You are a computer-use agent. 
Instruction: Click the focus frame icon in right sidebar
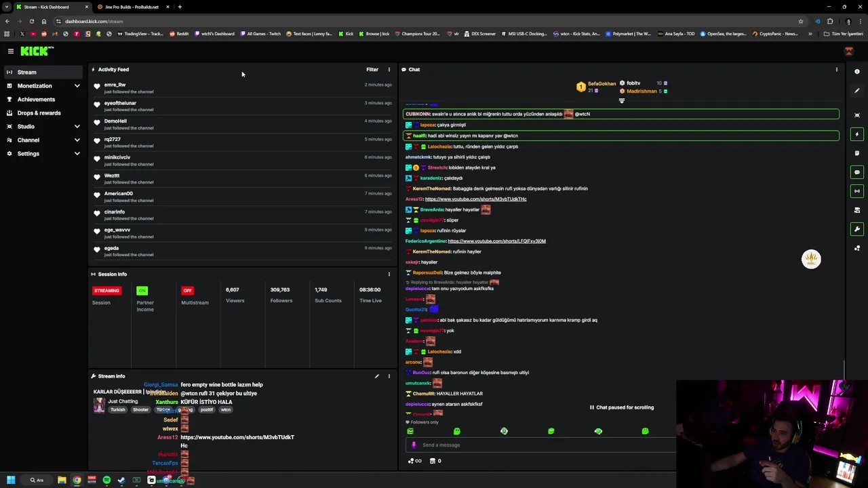pos(857,115)
